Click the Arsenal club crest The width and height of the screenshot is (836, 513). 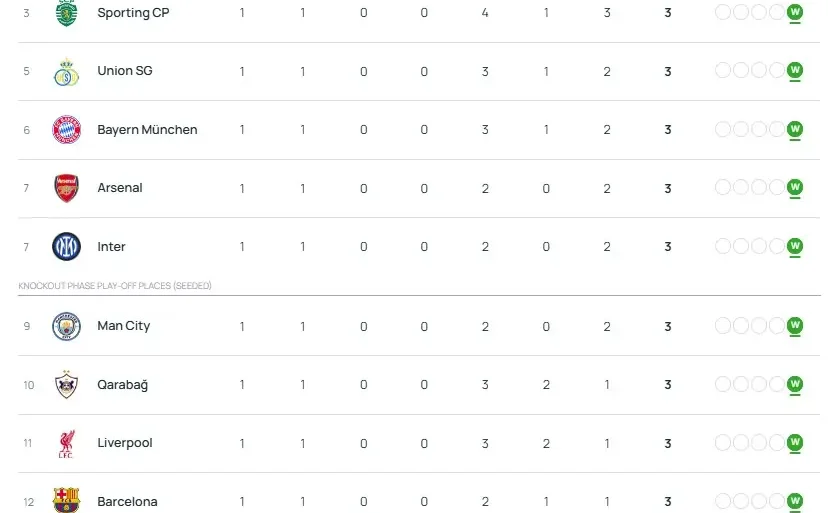tap(66, 188)
